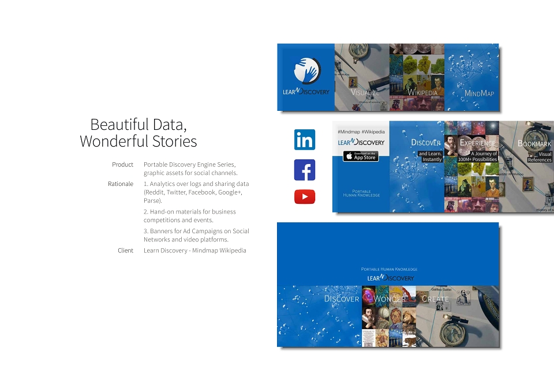Select the Wikipedia image collage panel
Image resolution: width=554 pixels, height=392 pixels.
click(x=417, y=77)
